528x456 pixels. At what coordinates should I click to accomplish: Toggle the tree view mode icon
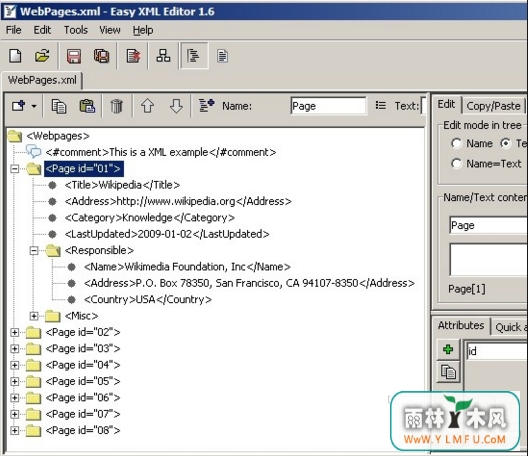tap(194, 56)
